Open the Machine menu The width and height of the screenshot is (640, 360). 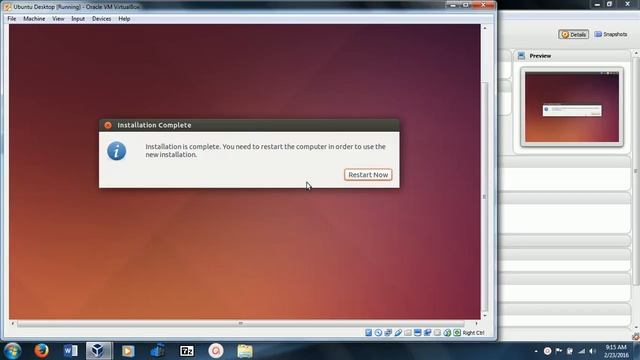pos(34,19)
